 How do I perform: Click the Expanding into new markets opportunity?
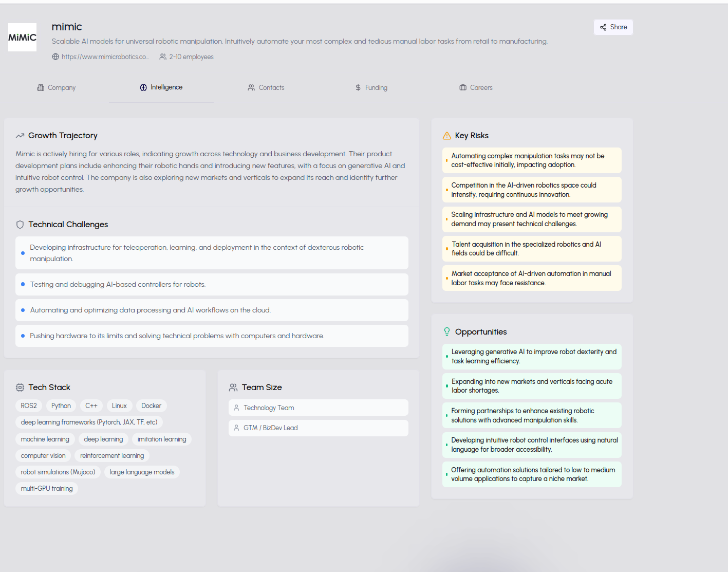(532, 386)
